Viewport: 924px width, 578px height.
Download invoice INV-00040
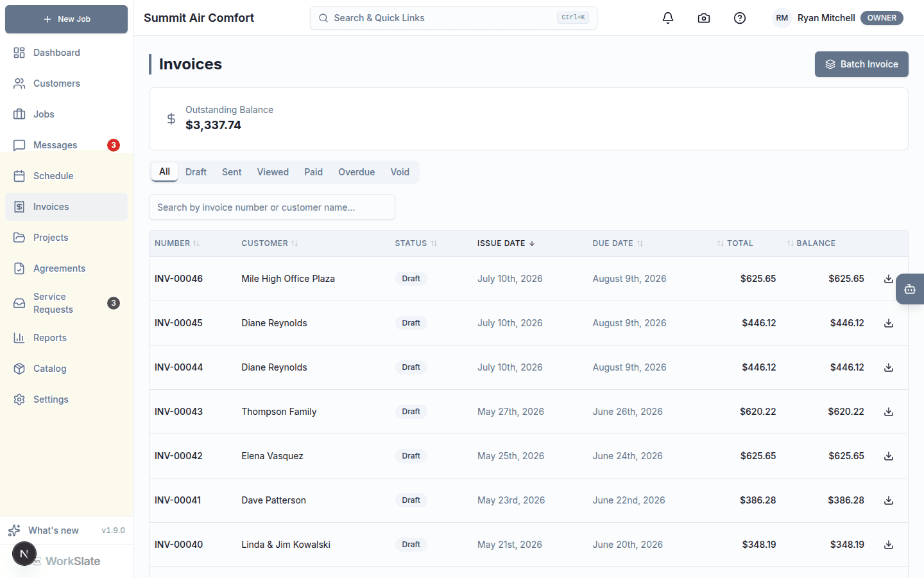point(889,545)
